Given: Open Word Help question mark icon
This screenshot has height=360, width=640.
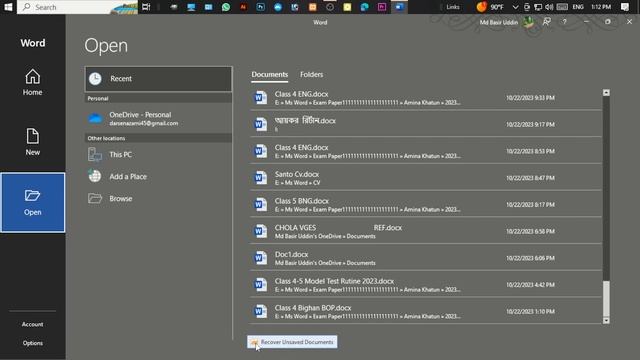Looking at the screenshot, I should tap(564, 22).
